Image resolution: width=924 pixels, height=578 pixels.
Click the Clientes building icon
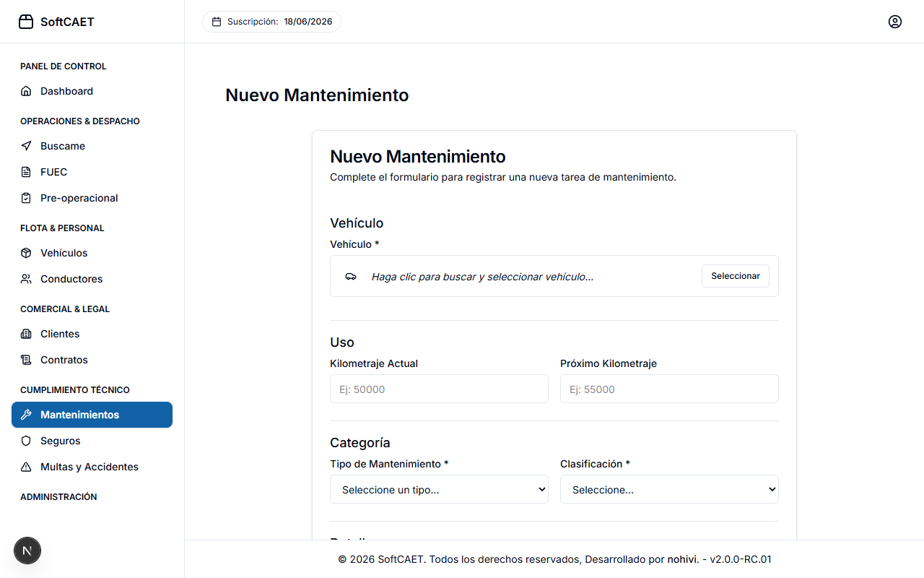(x=26, y=334)
